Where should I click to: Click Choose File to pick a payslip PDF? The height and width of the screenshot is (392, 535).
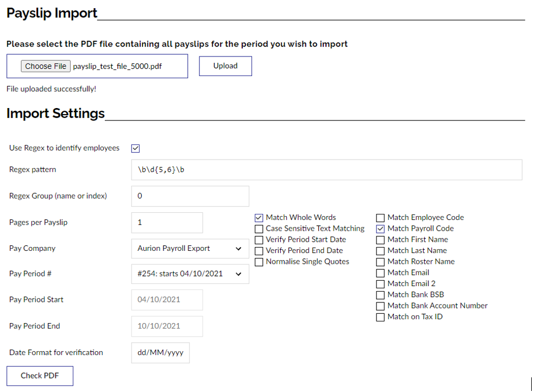pos(46,66)
